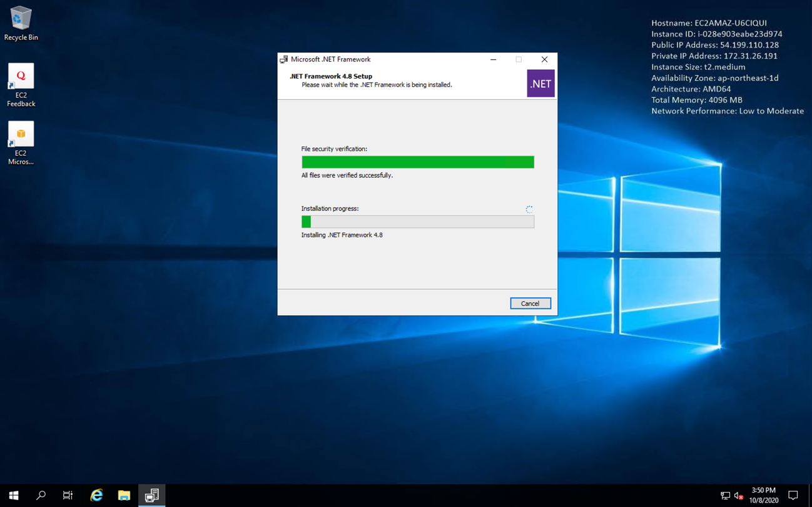This screenshot has width=812, height=507.
Task: Click the spinning busy indicator
Action: pyautogui.click(x=529, y=209)
